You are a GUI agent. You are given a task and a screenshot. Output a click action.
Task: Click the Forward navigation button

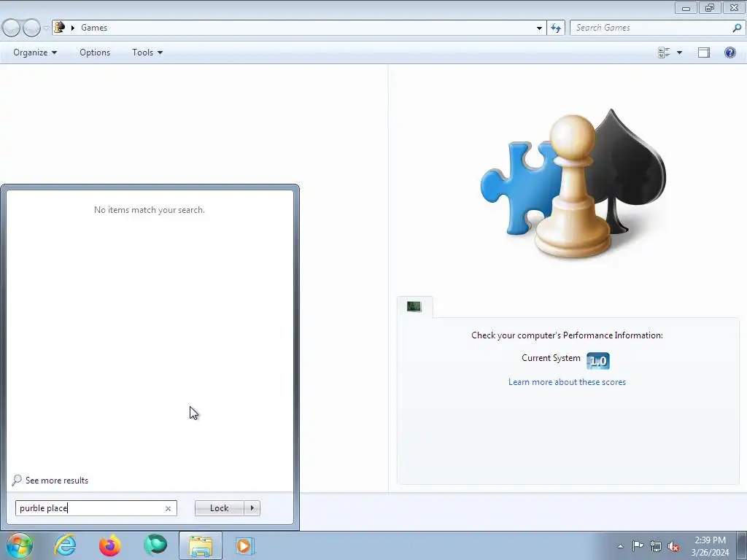[31, 28]
